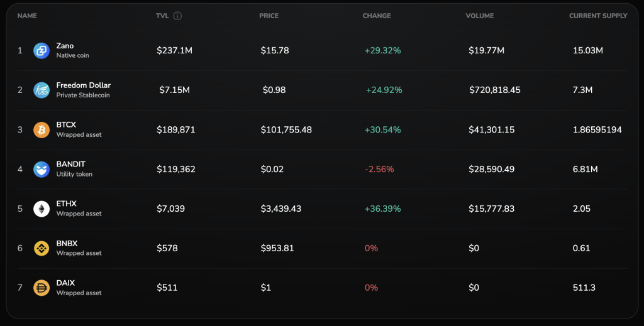The height and width of the screenshot is (326, 644).
Task: Open the Freedom Dollar name link
Action: point(83,85)
